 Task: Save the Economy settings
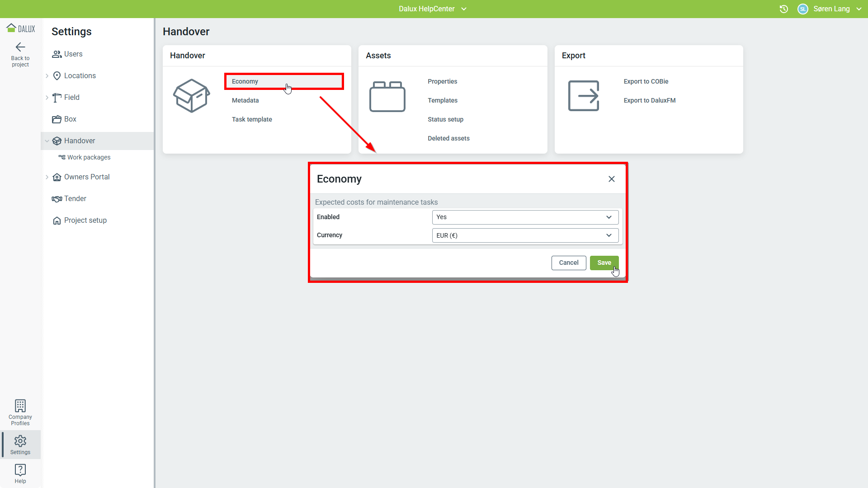tap(604, 263)
